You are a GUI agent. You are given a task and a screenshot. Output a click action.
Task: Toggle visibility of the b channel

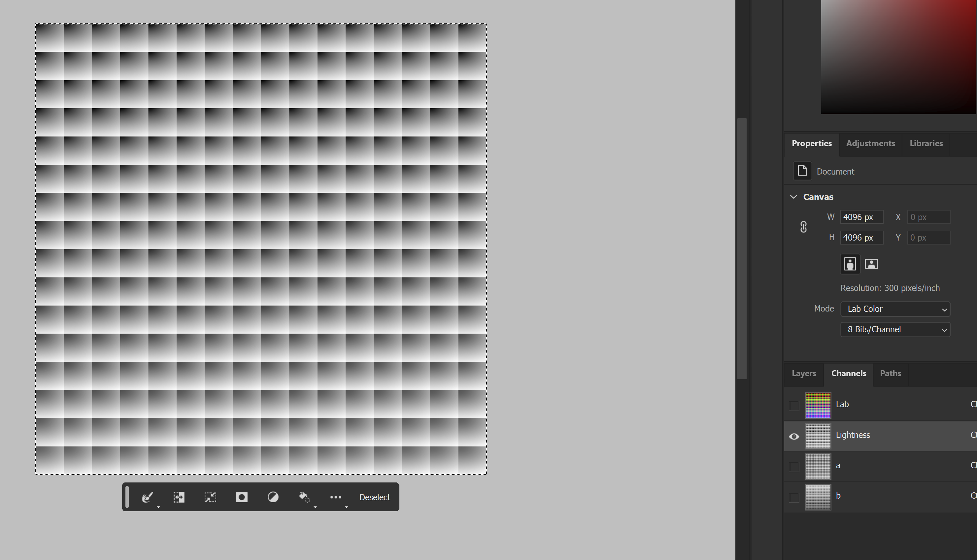click(794, 497)
